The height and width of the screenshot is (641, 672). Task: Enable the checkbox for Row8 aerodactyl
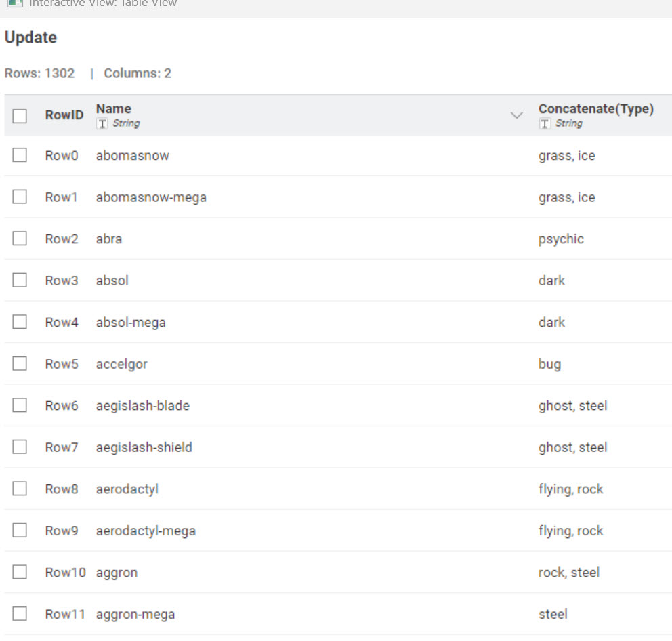tap(20, 489)
